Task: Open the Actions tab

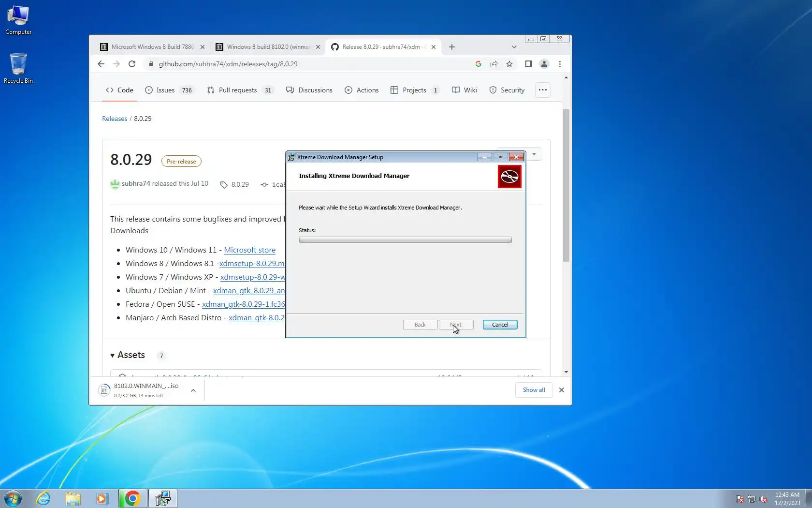Action: (x=362, y=90)
